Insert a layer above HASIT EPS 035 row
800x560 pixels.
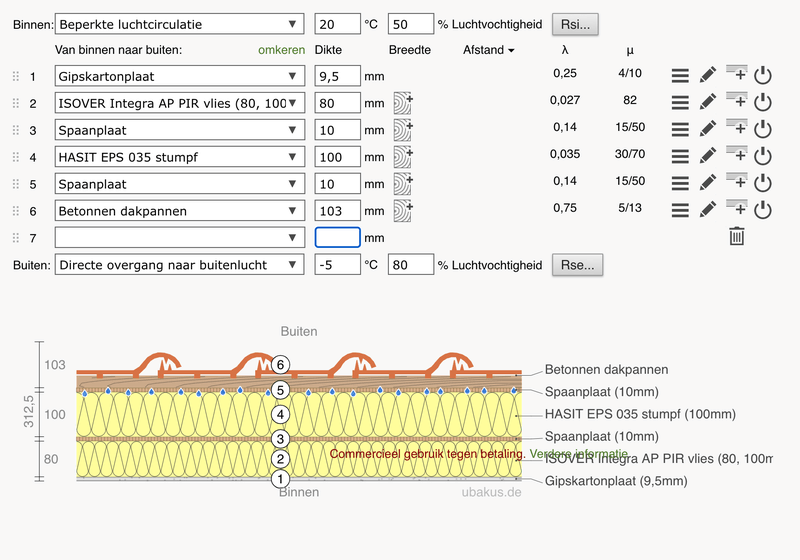pos(736,155)
